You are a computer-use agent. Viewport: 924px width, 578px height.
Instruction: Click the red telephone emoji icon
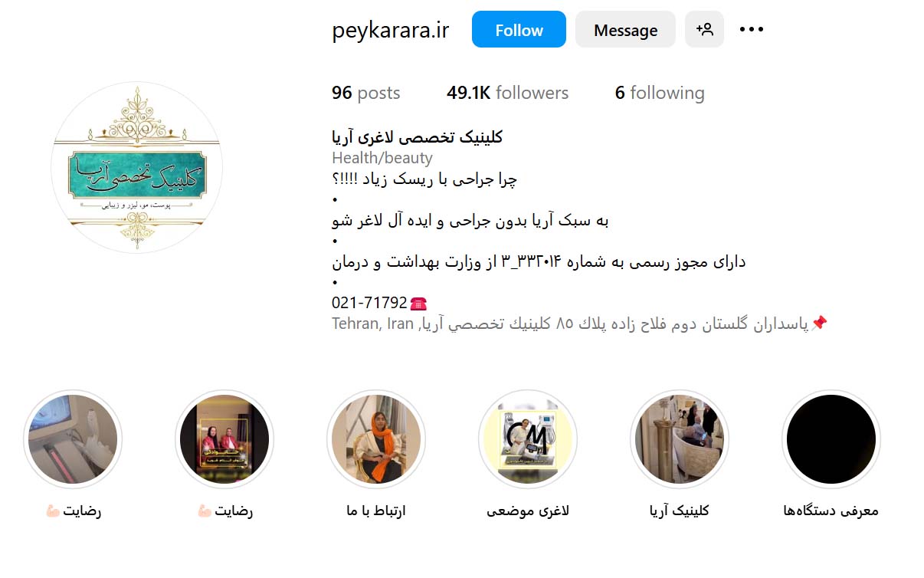coord(418,303)
